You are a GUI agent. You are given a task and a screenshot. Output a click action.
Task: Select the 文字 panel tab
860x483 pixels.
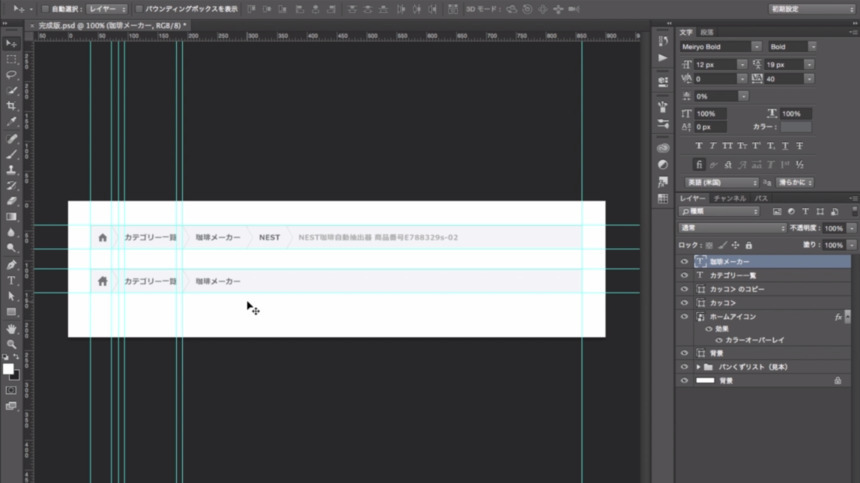click(x=686, y=33)
